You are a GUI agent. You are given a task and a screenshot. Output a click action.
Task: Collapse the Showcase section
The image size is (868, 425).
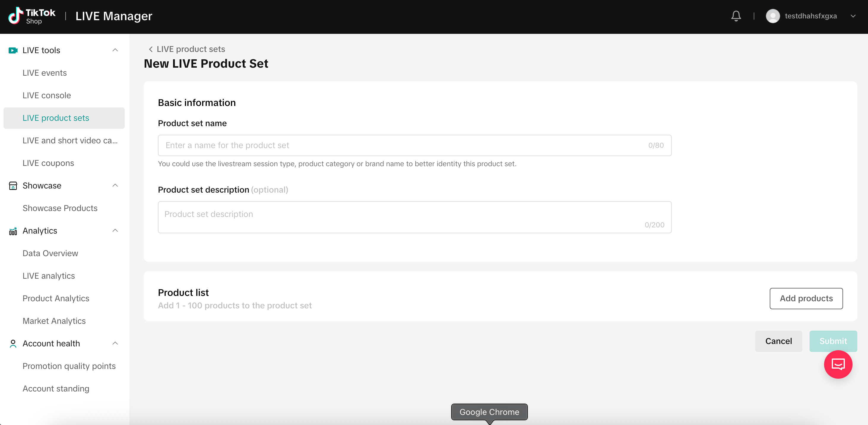[115, 185]
